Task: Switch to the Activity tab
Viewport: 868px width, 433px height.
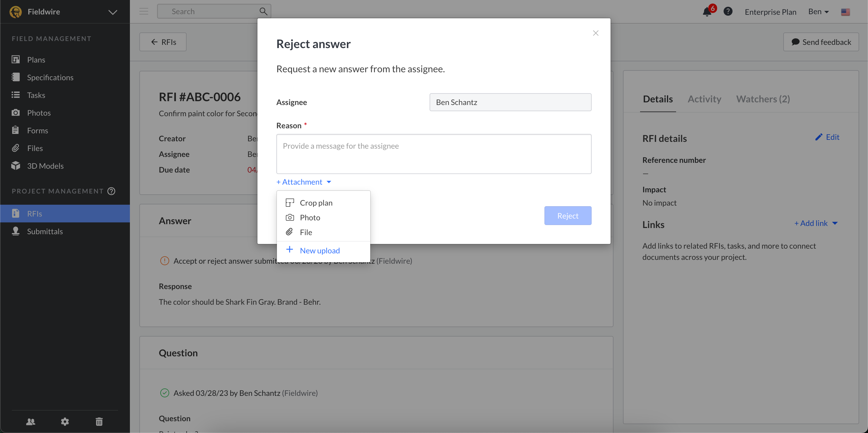Action: click(704, 99)
